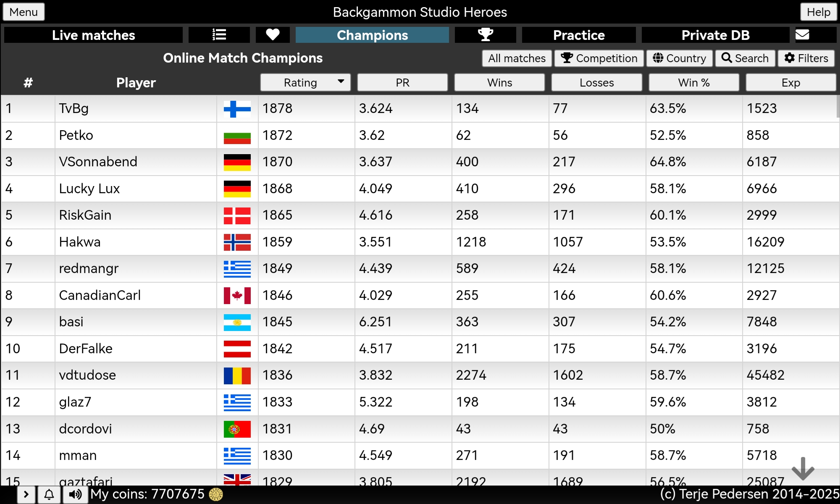The width and height of the screenshot is (840, 504).
Task: Click Bulgaria flag in Petko row
Action: point(237,136)
